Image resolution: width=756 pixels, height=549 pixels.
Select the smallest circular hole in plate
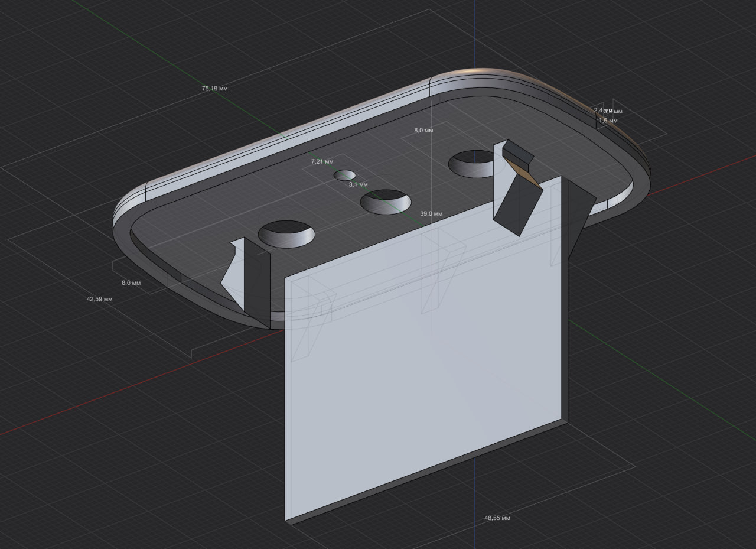tap(344, 175)
